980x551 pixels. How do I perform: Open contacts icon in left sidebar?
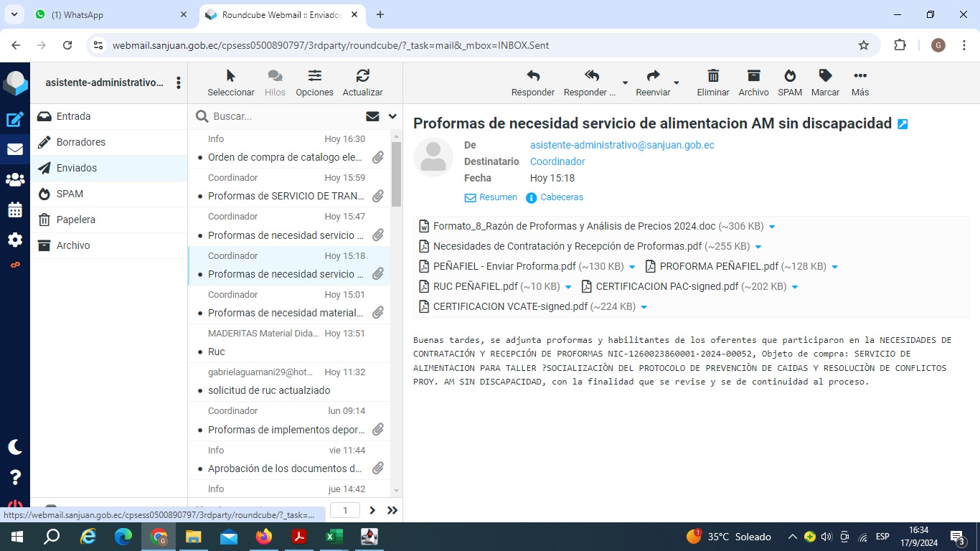pyautogui.click(x=15, y=180)
